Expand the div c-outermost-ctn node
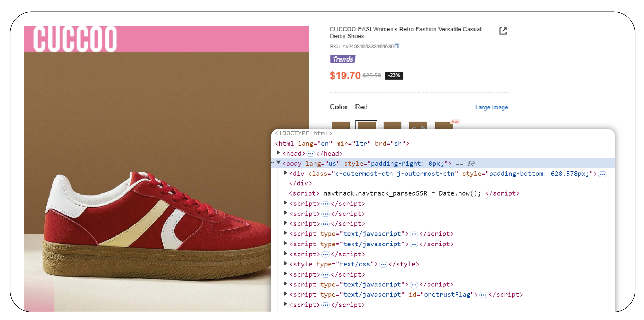This screenshot has width=644, height=320. tap(285, 173)
